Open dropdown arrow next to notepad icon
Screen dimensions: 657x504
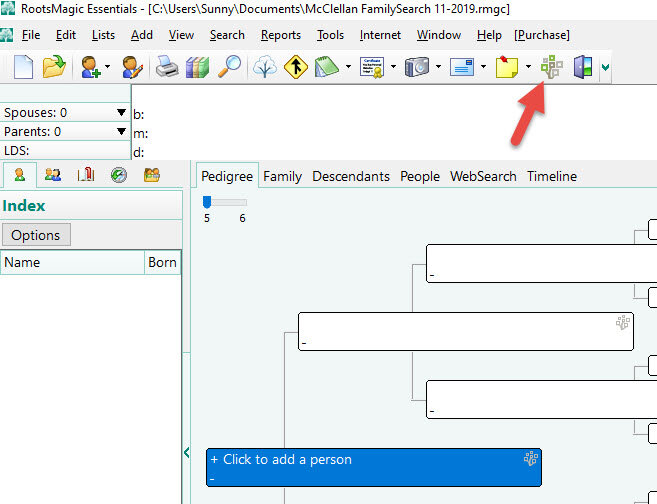pos(348,67)
